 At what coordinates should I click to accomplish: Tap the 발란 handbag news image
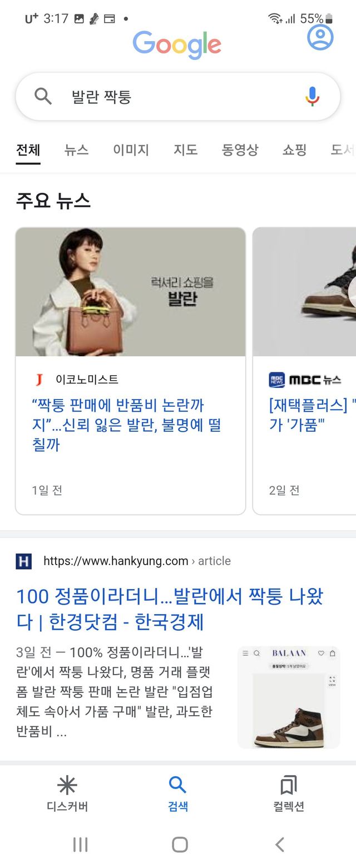point(130,292)
